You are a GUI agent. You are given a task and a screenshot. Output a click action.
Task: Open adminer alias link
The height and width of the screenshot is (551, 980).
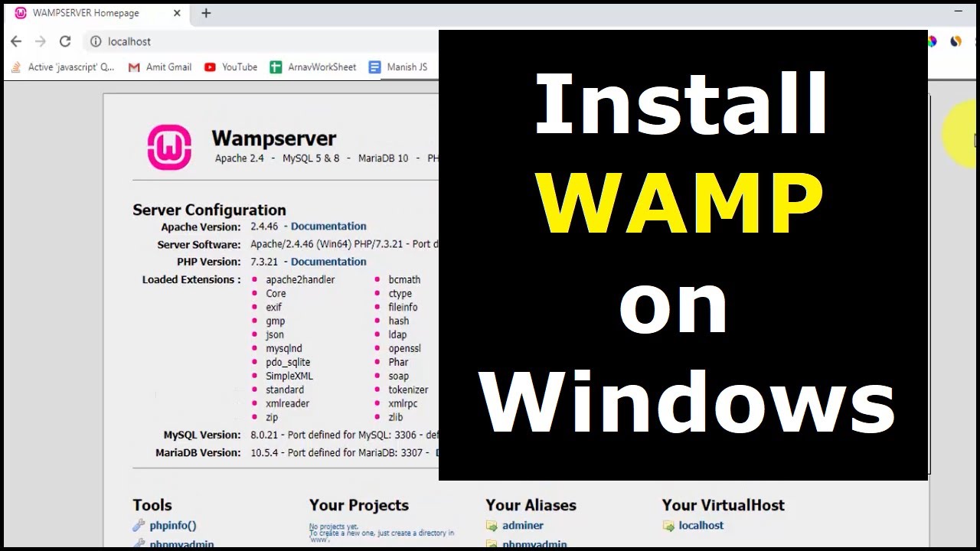tap(523, 526)
